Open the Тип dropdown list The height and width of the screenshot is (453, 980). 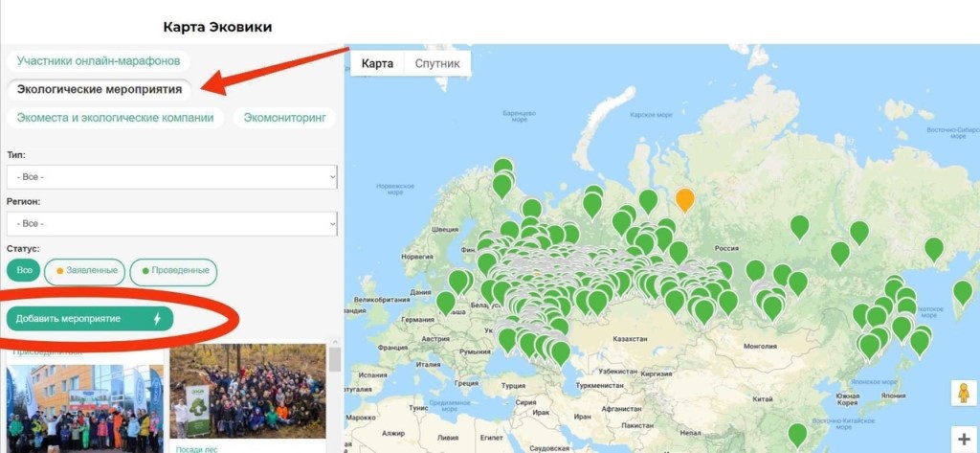[x=172, y=177]
